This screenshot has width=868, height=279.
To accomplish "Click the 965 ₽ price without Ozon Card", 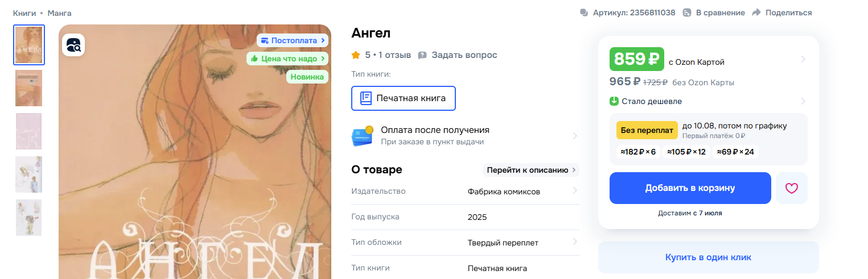I will [625, 82].
